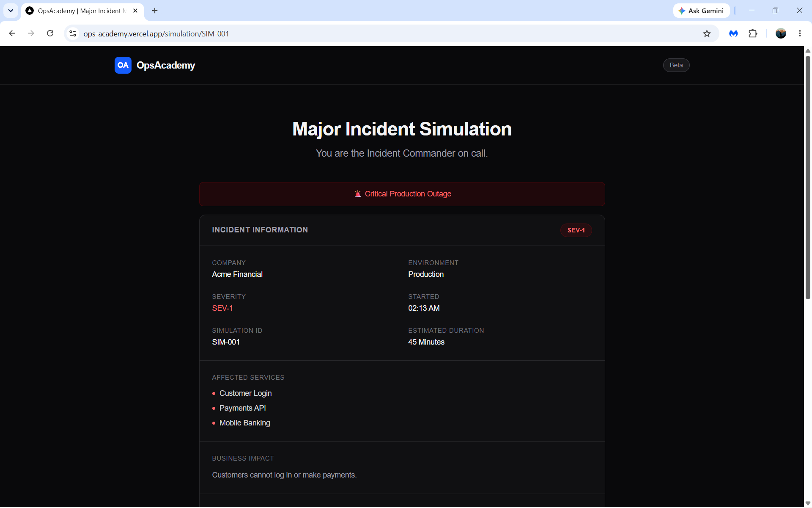
Task: Click 'Customers cannot log in or make payments.'
Action: [284, 475]
